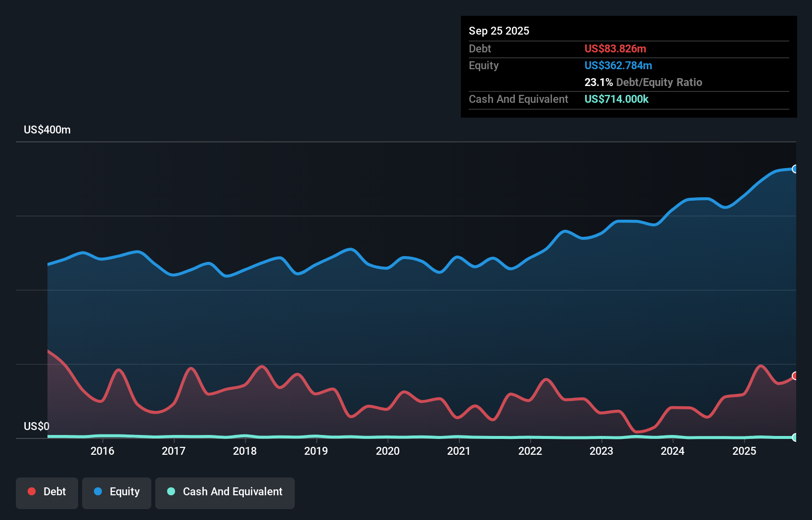Select the 2021 x-axis label
812x520 pixels.
coord(459,451)
